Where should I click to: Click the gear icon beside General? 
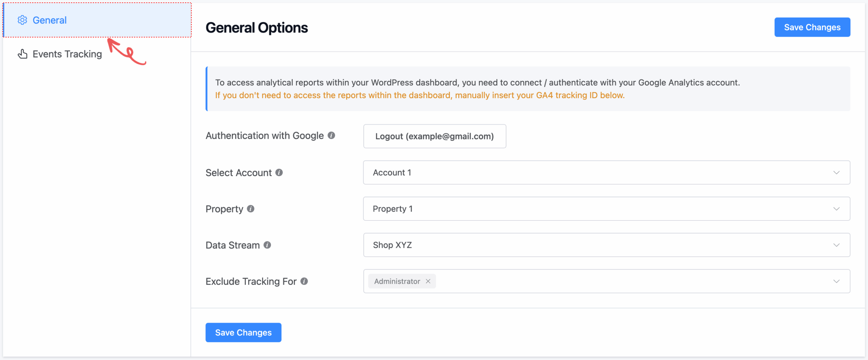point(22,20)
